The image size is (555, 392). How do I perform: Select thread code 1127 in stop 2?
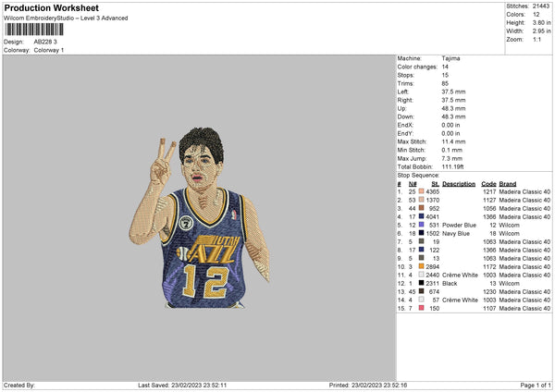(489, 201)
